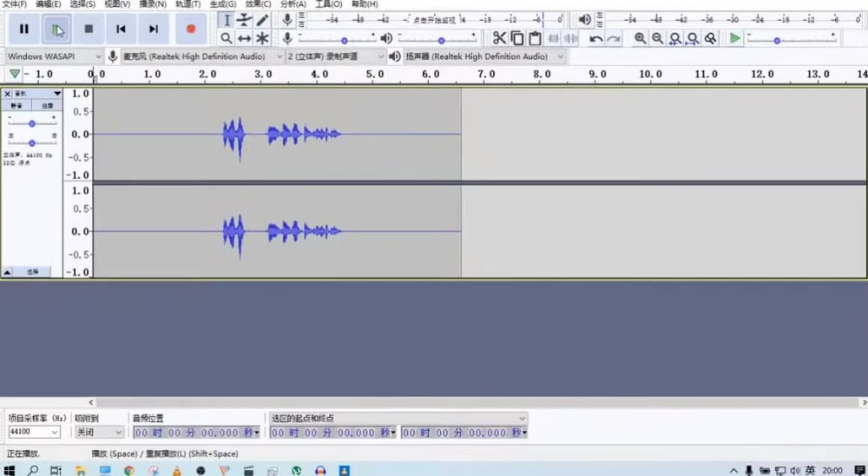Open the 编辑(E) menu

[x=48, y=3]
